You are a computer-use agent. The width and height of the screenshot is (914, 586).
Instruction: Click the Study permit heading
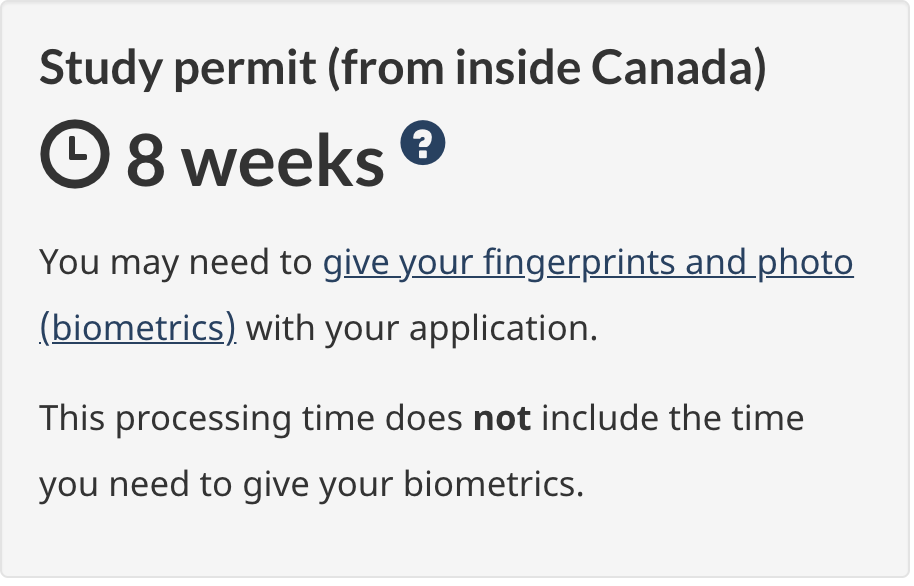[402, 68]
